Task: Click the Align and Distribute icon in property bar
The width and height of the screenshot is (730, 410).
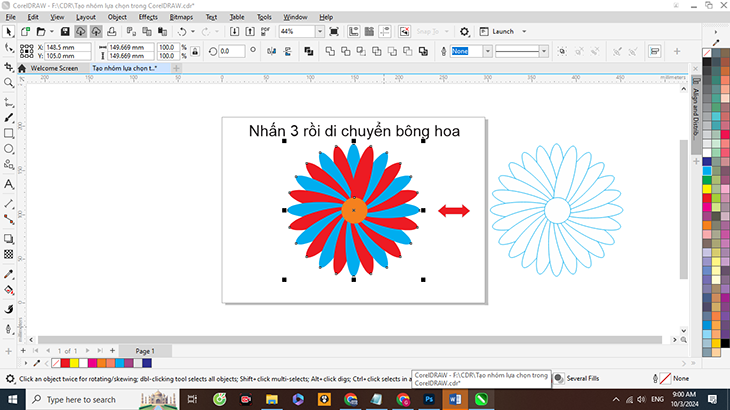Action: pyautogui.click(x=655, y=51)
